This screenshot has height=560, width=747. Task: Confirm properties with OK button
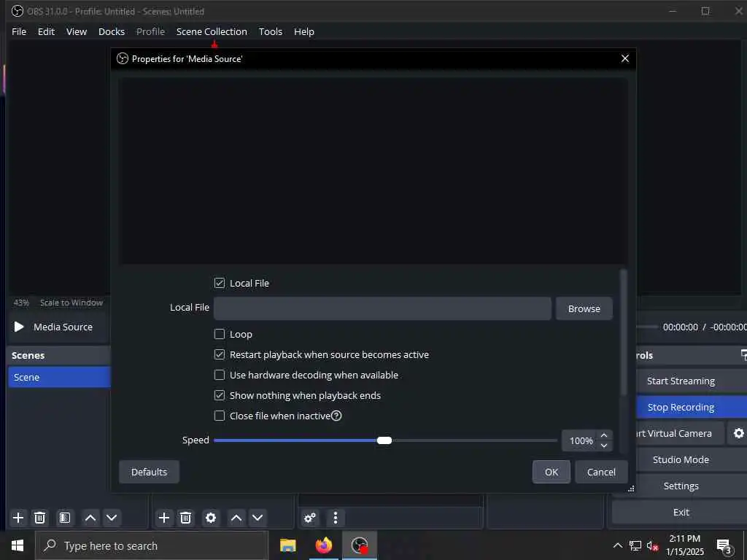click(551, 472)
